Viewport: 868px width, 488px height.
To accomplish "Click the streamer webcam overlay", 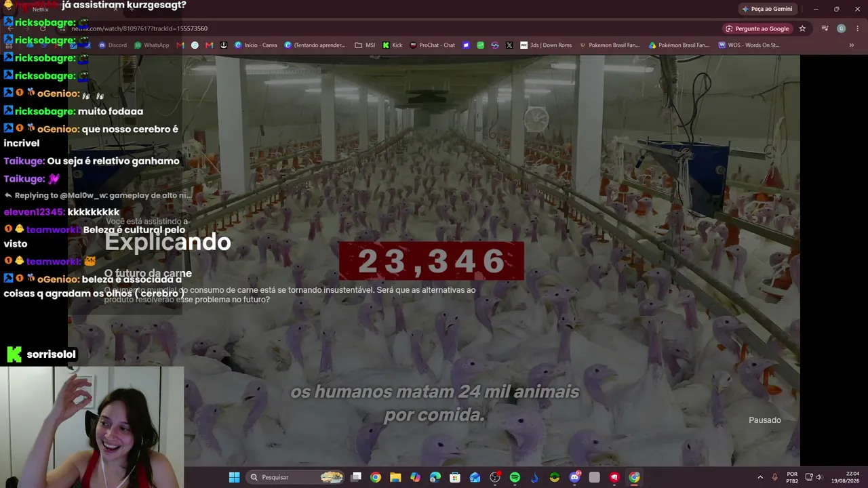I will click(92, 427).
